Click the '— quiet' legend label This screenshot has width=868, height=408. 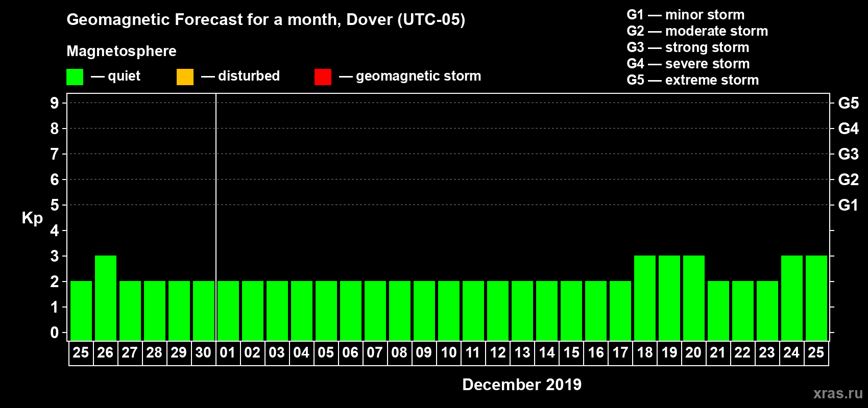(115, 76)
